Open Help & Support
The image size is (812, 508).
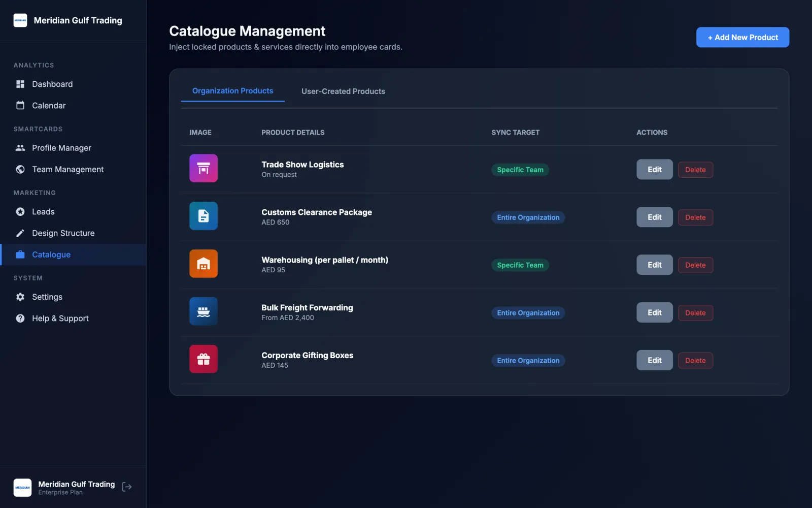73,319
